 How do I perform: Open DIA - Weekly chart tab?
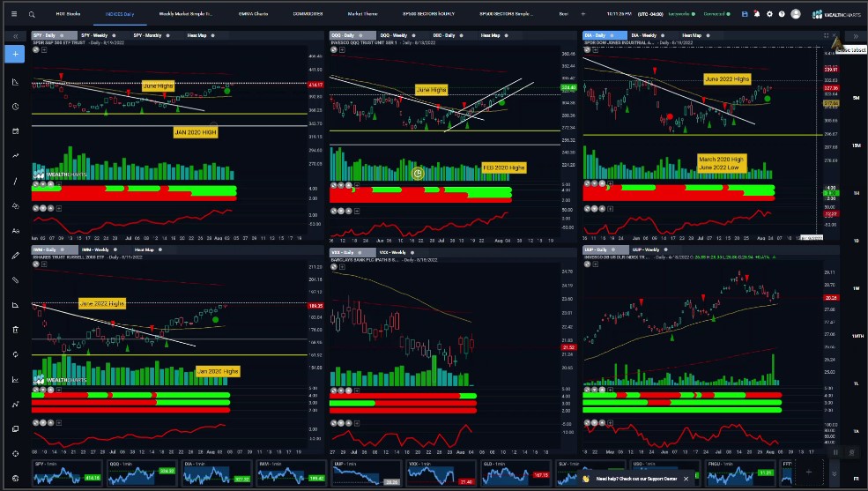(x=644, y=35)
